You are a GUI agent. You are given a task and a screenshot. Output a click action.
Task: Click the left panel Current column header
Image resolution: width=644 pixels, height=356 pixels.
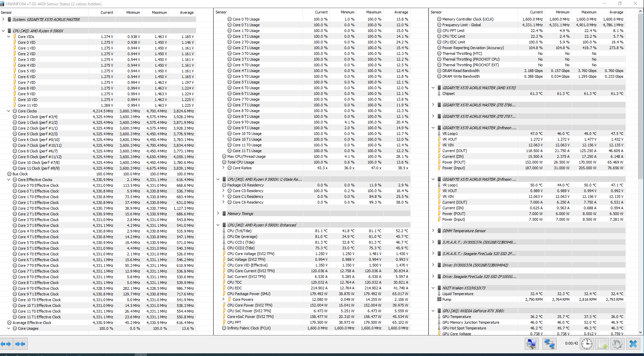(x=102, y=12)
